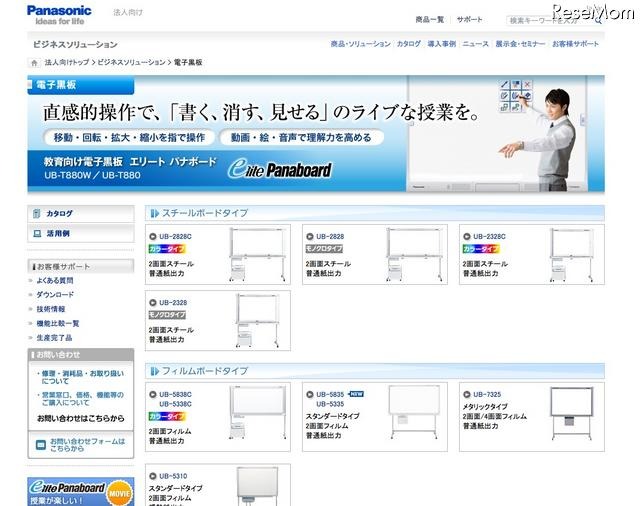Image resolution: width=640 pixels, height=506 pixels.
Task: Click ビジネスソリューション page heading
Action: [x=75, y=44]
